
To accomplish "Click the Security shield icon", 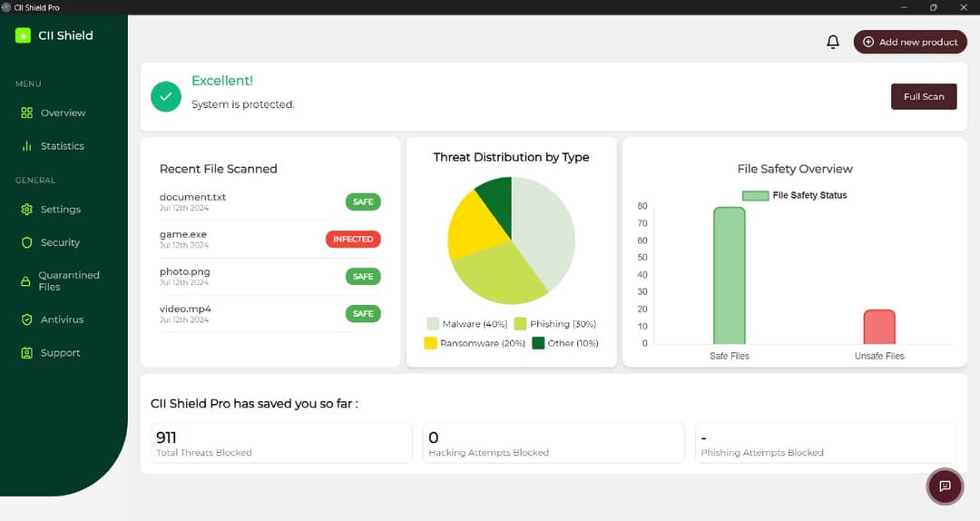I will coord(27,243).
